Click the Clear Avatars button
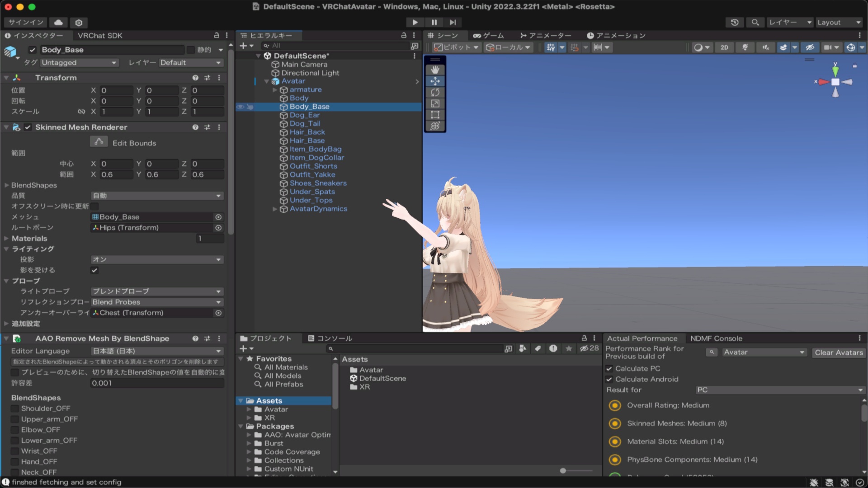The height and width of the screenshot is (488, 868). point(839,352)
